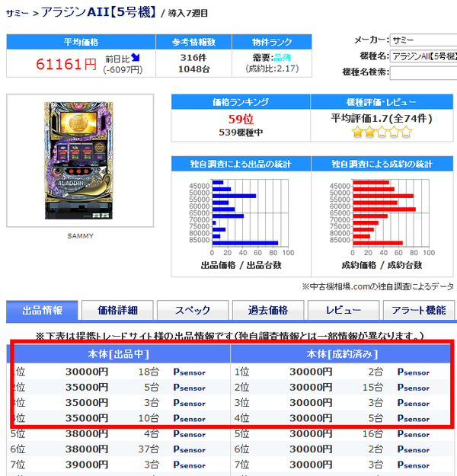Click the 59位 ranking value
This screenshot has width=457, height=476.
coord(241,119)
